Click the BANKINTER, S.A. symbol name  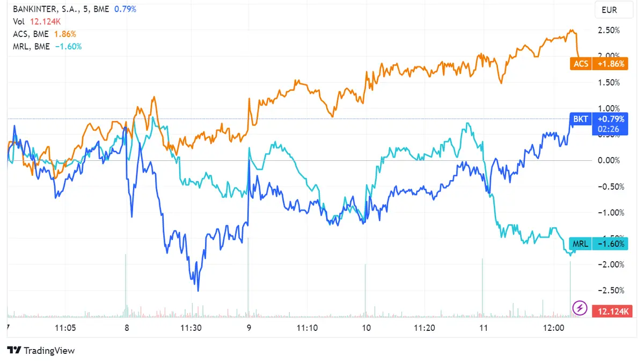click(x=47, y=9)
